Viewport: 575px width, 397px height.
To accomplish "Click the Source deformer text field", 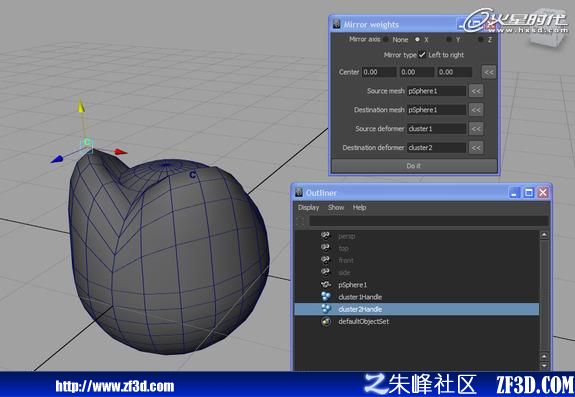I will 436,129.
